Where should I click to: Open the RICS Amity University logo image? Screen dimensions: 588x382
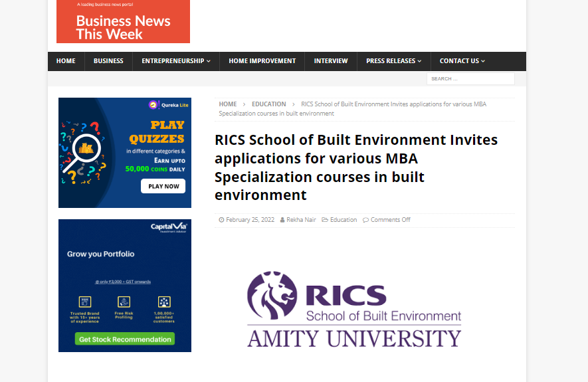coord(354,310)
